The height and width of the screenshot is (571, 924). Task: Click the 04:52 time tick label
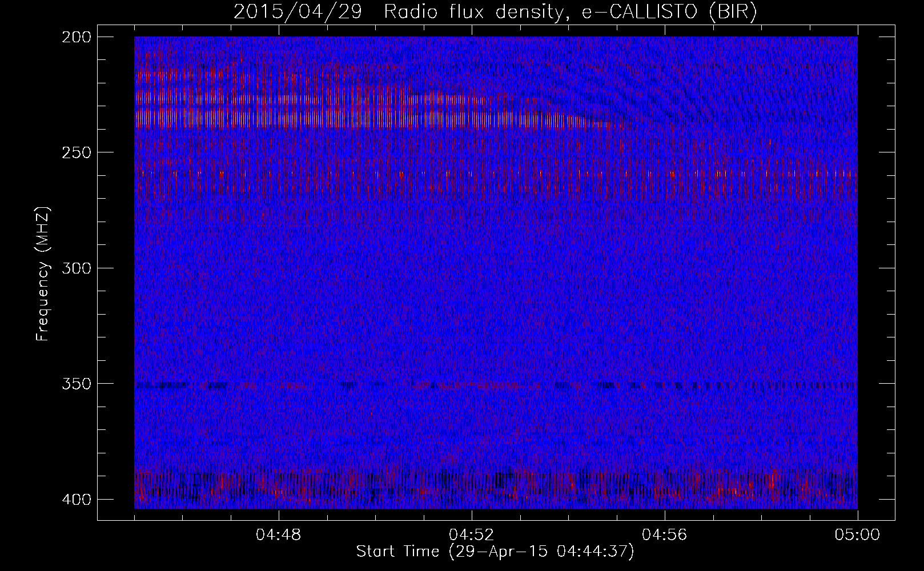[472, 535]
